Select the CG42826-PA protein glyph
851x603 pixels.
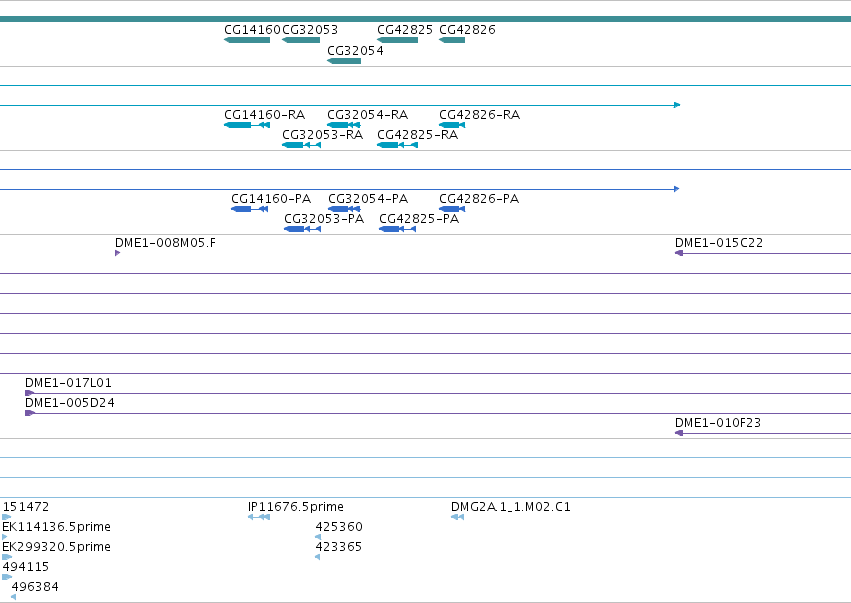coord(452,209)
